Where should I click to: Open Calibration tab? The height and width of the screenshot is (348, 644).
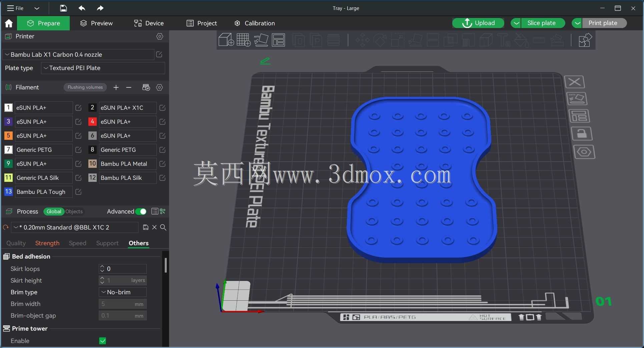tap(254, 23)
